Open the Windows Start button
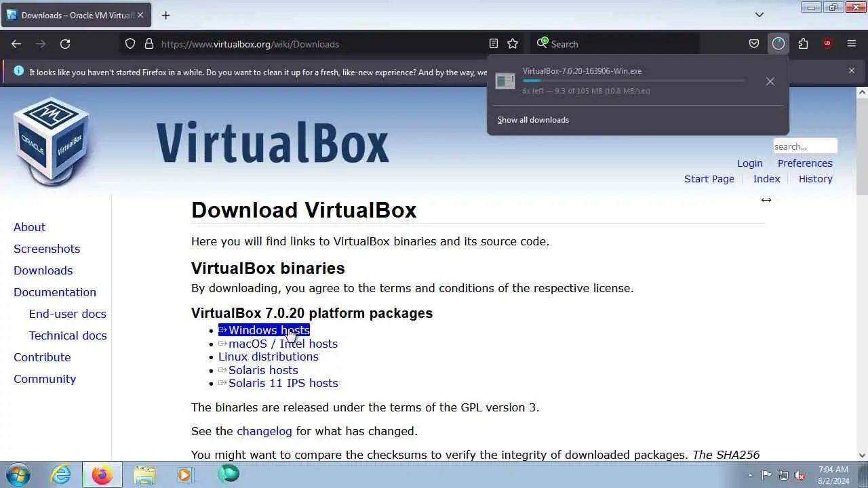This screenshot has height=488, width=868. [18, 474]
